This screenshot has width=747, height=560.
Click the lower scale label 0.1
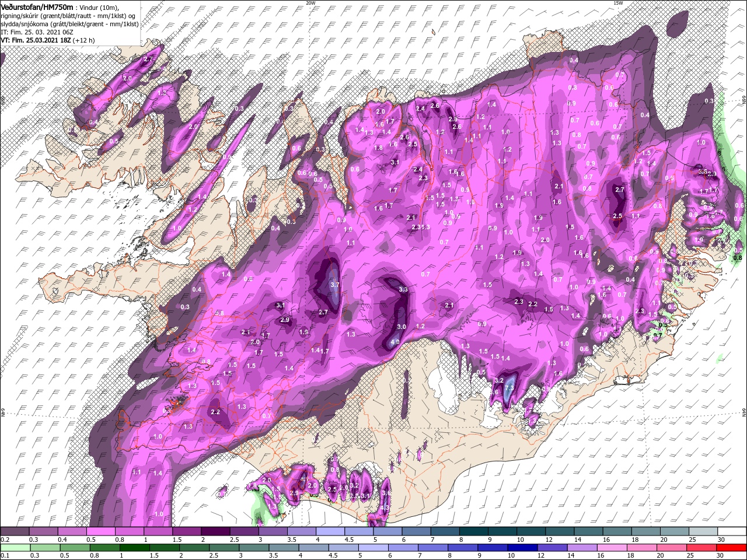pos(5,556)
